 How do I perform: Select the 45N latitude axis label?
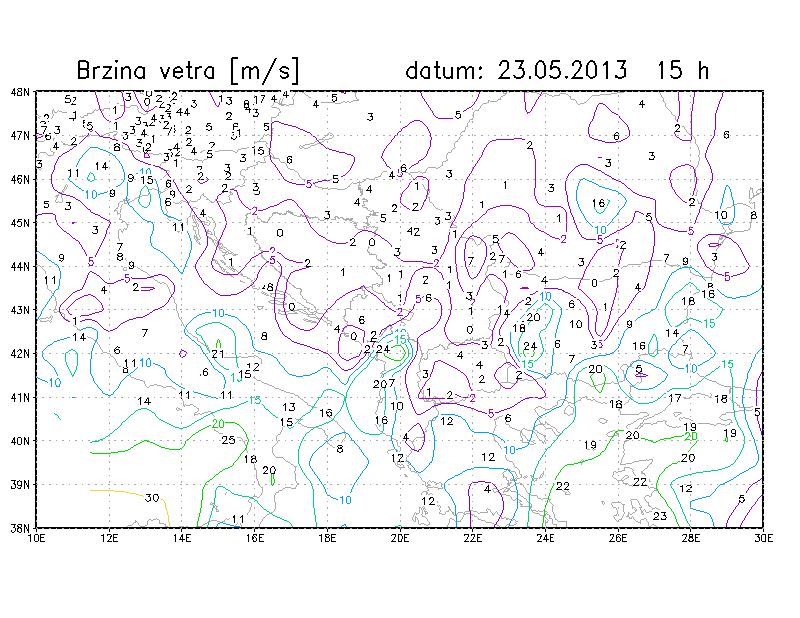[20, 223]
